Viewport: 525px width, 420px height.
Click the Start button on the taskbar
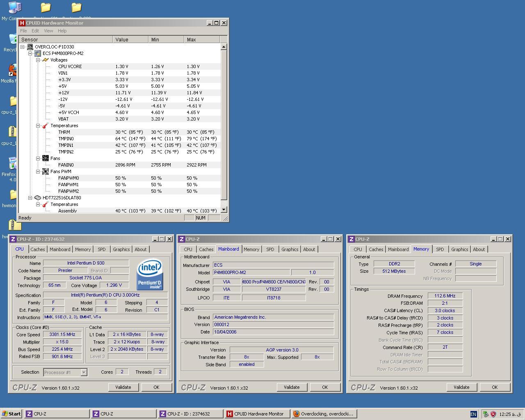pyautogui.click(x=11, y=414)
